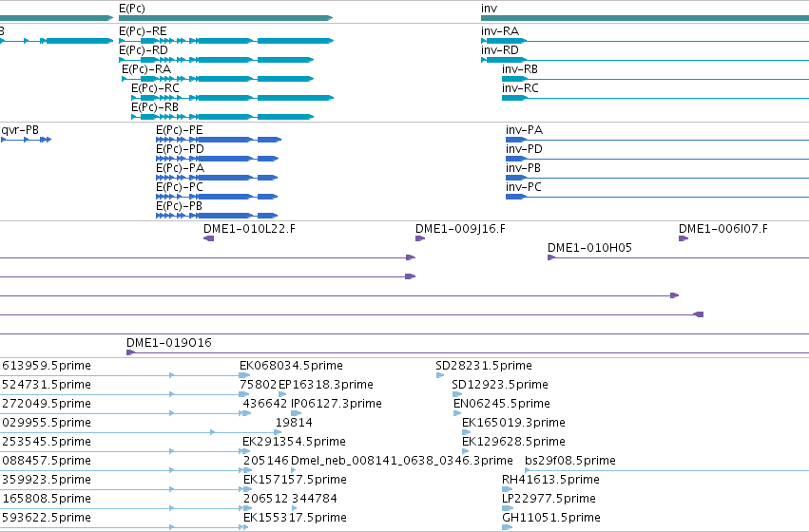Screen dimensions: 809x532
Task: Select the inv-PB protein label
Action: click(x=523, y=168)
